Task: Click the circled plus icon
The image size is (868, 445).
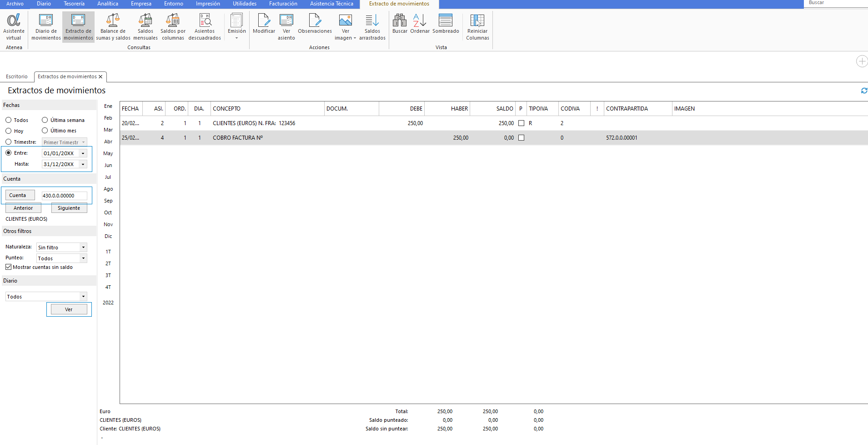Action: pos(862,61)
